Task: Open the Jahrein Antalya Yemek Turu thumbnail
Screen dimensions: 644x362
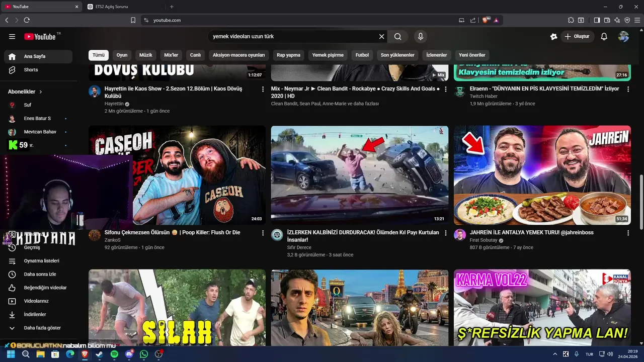Action: [x=542, y=175]
